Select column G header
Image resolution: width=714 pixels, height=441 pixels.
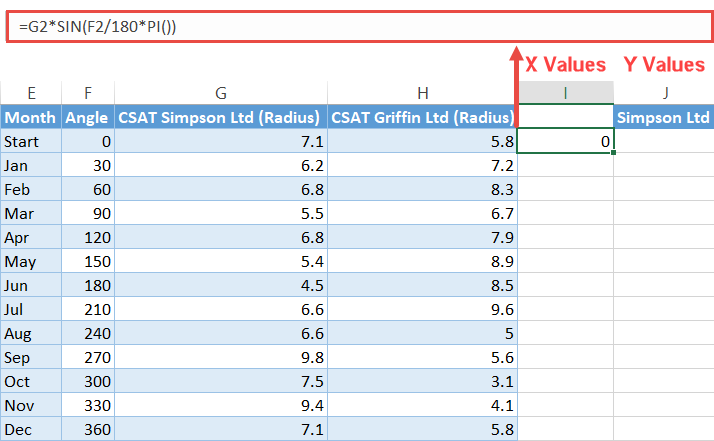221,93
